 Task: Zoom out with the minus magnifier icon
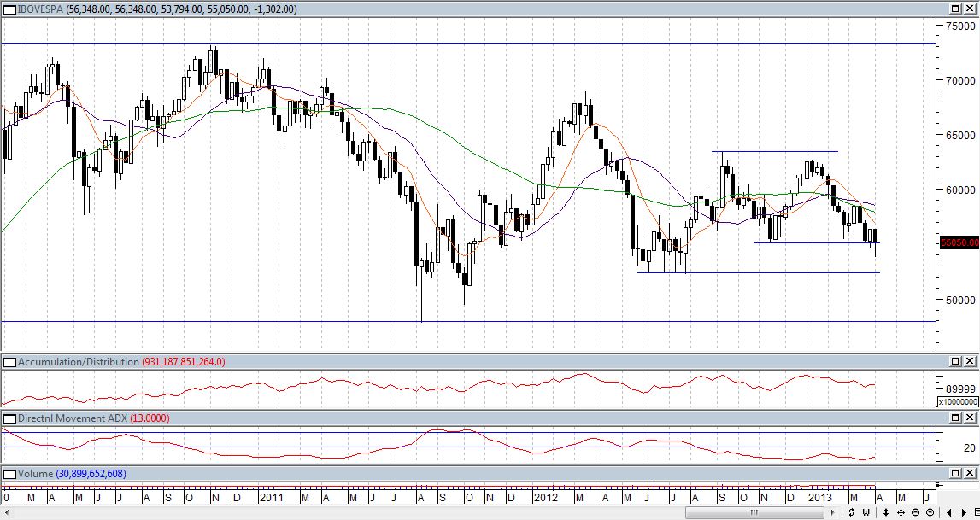pyautogui.click(x=916, y=512)
